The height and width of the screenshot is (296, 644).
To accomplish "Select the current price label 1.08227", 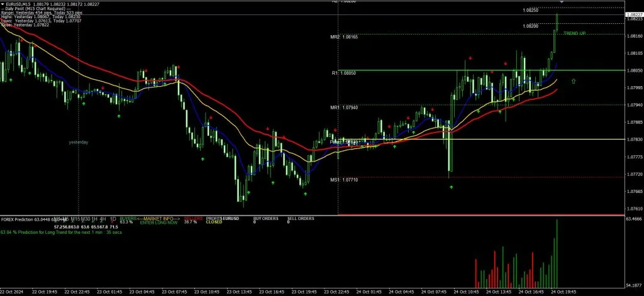I will point(634,15).
